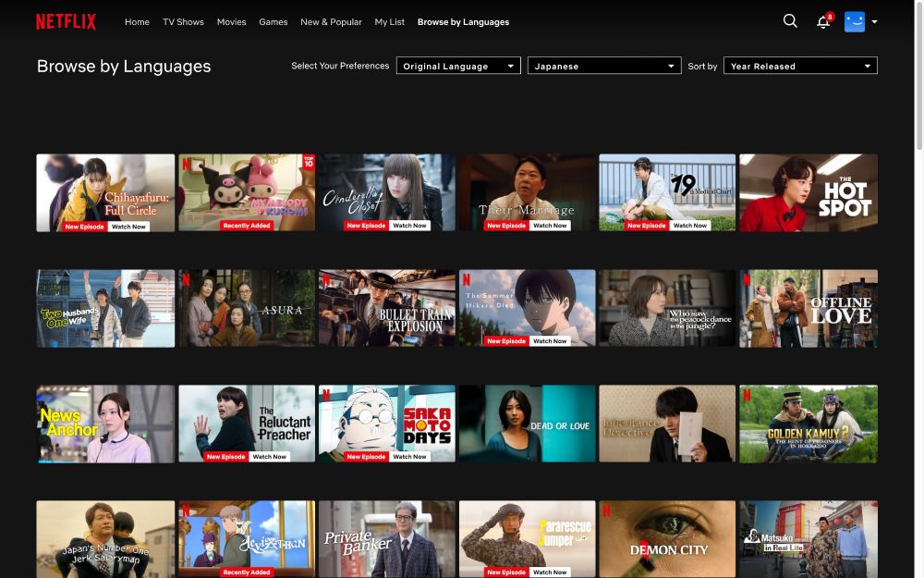The height and width of the screenshot is (578, 924).
Task: Click Watch Now on Sakamoto Days
Action: tap(409, 457)
